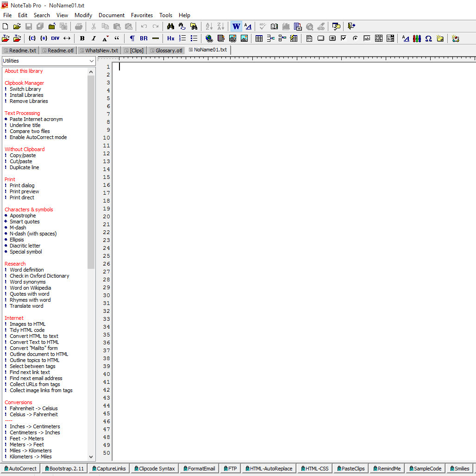The height and width of the screenshot is (476, 476).
Task: Click the Find binoculars icon
Action: point(170,26)
